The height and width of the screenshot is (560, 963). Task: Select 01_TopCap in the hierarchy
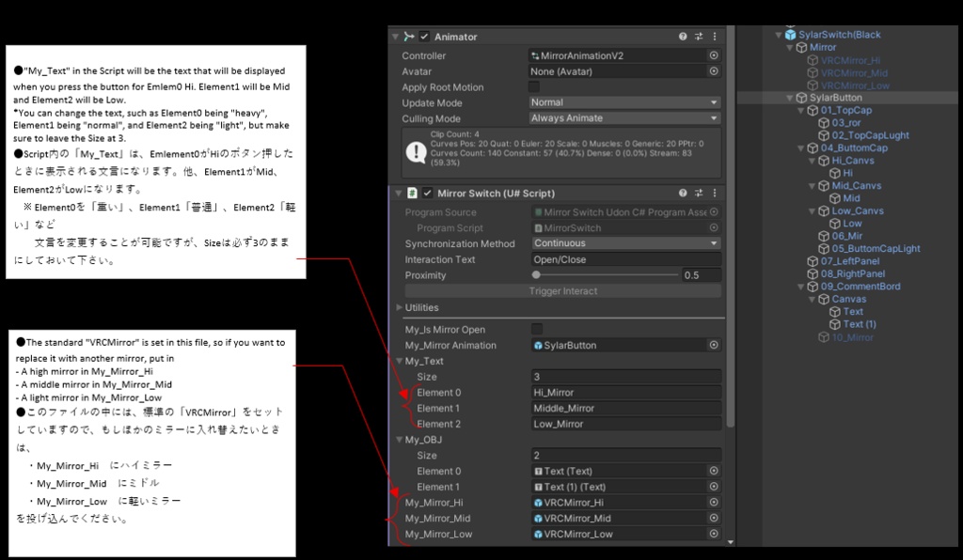tap(845, 111)
